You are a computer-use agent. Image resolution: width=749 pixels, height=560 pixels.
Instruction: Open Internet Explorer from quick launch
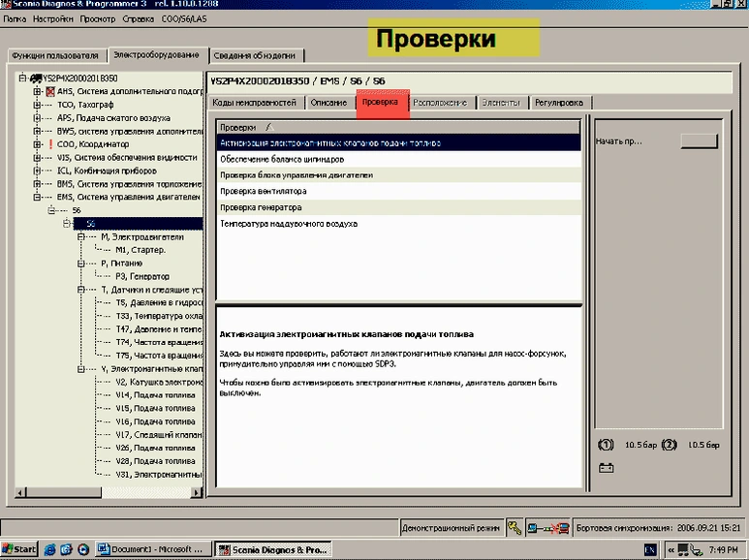pyautogui.click(x=49, y=549)
